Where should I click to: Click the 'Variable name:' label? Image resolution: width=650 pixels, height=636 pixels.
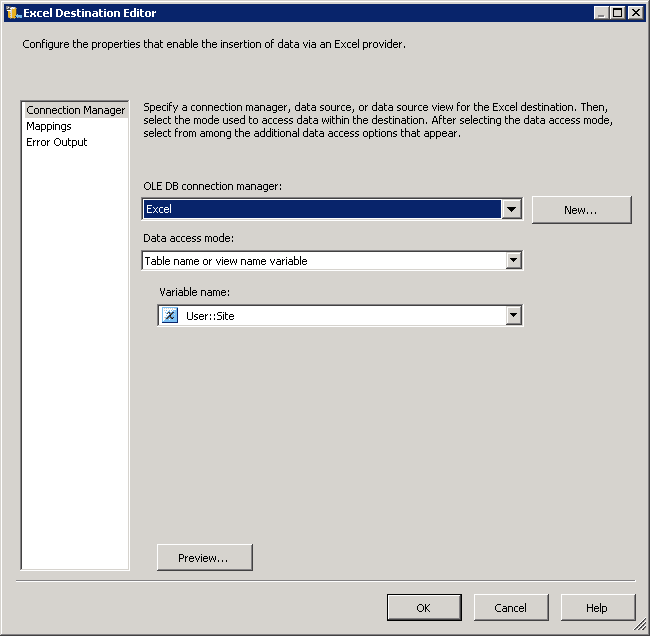point(194,292)
